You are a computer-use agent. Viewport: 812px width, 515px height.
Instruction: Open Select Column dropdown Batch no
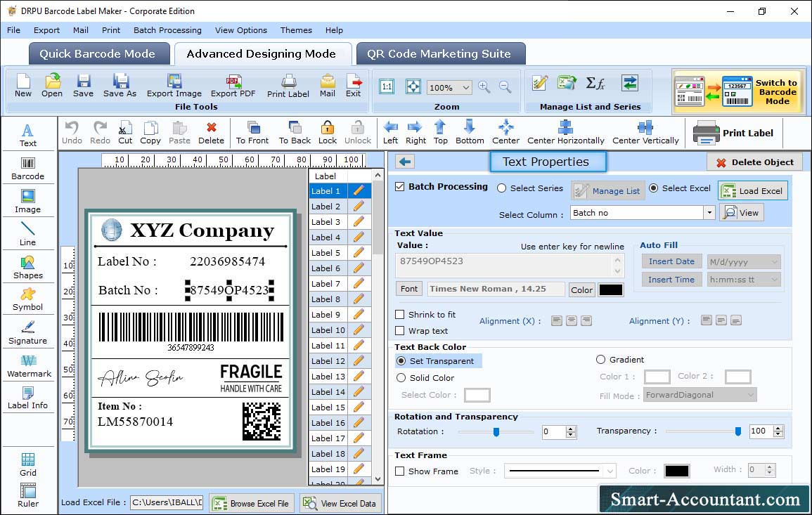709,213
